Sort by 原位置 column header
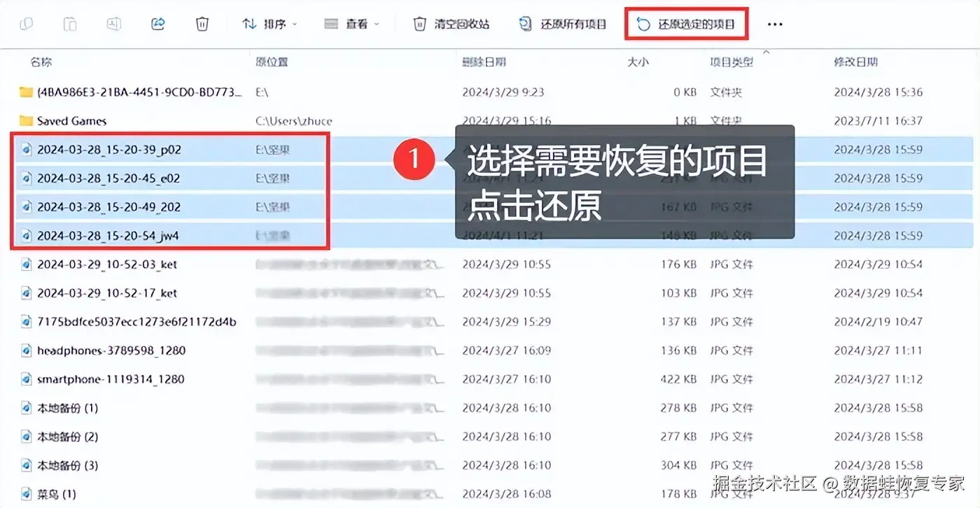Image resolution: width=980 pixels, height=508 pixels. (x=272, y=62)
